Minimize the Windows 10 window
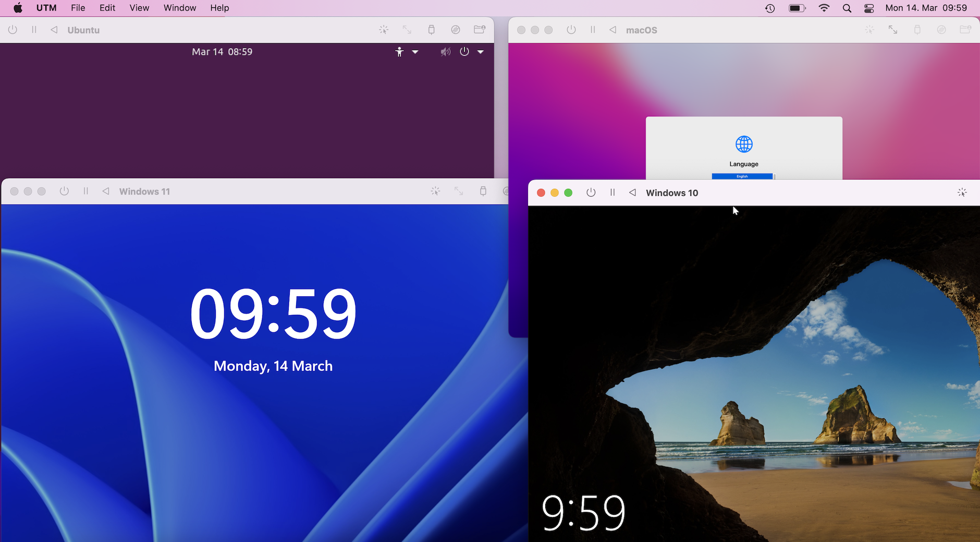Image resolution: width=980 pixels, height=542 pixels. (x=555, y=193)
